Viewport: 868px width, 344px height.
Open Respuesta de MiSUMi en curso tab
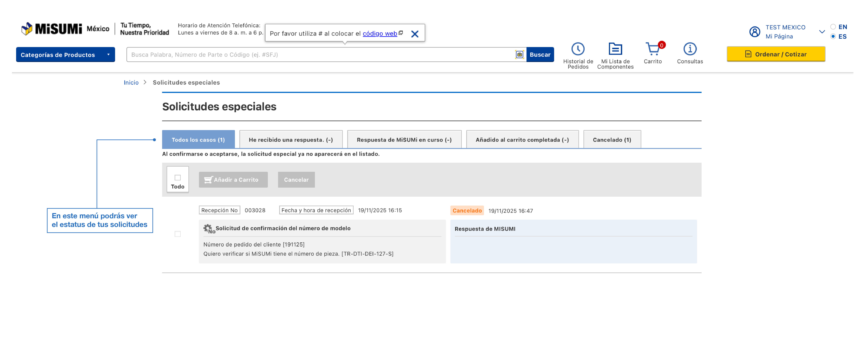click(x=404, y=140)
